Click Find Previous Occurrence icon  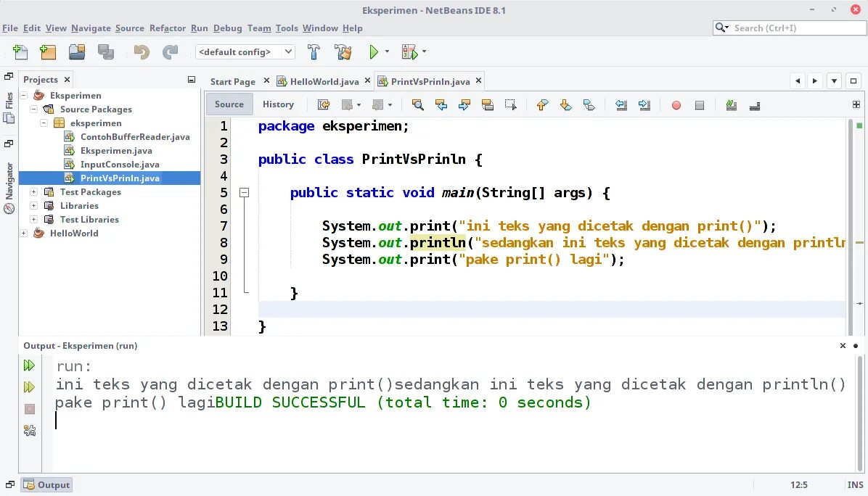(x=441, y=104)
